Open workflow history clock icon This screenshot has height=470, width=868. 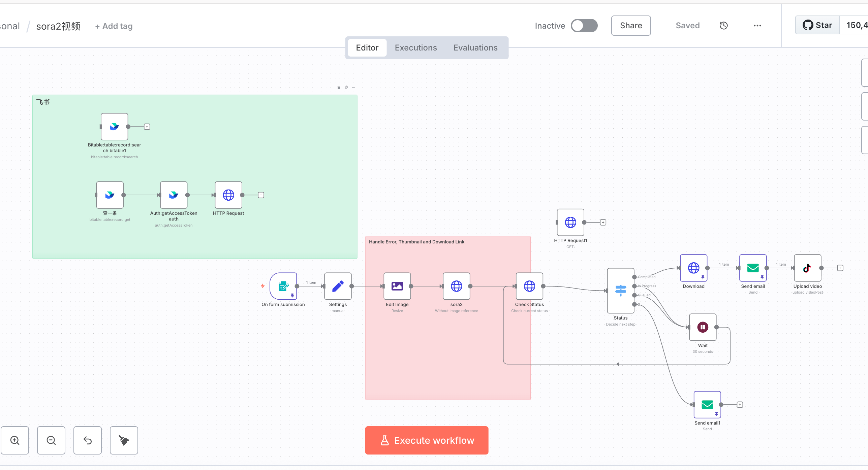[723, 26]
